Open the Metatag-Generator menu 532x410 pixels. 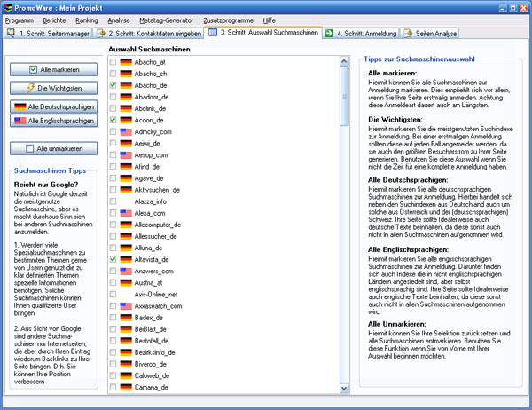tap(167, 20)
